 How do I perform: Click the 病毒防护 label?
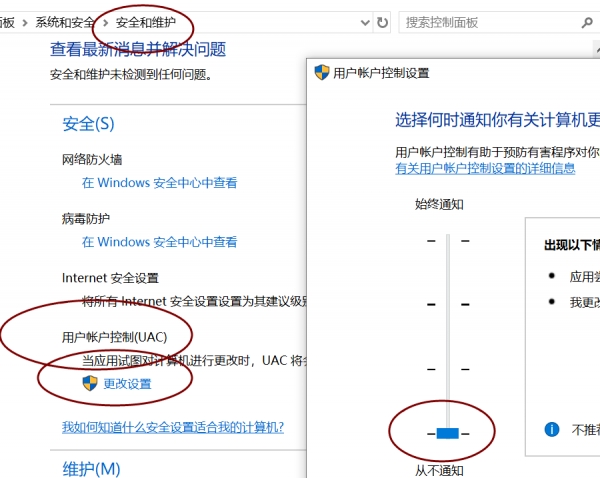point(86,219)
